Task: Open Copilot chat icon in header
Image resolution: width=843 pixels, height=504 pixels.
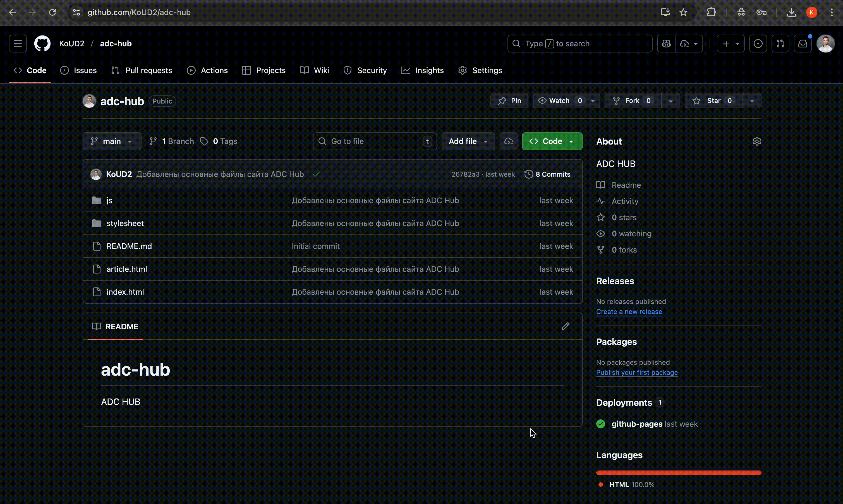Action: 666,44
